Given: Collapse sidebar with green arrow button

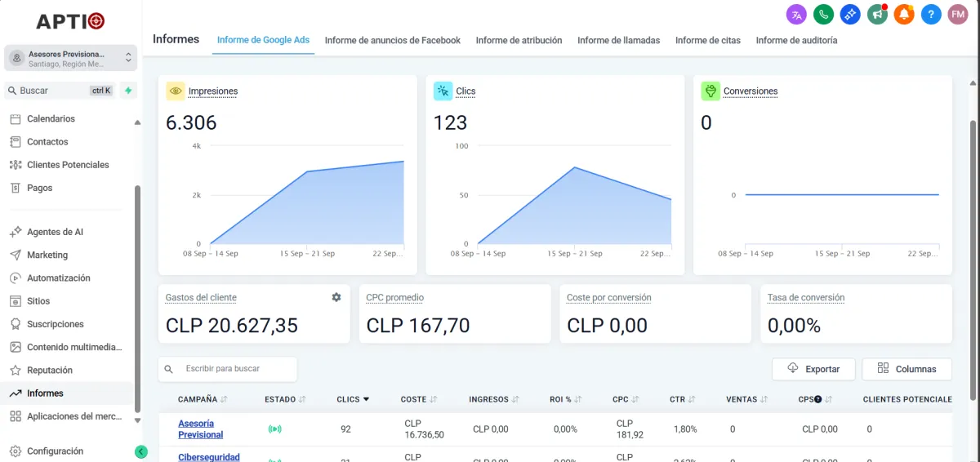Looking at the screenshot, I should (x=141, y=451).
